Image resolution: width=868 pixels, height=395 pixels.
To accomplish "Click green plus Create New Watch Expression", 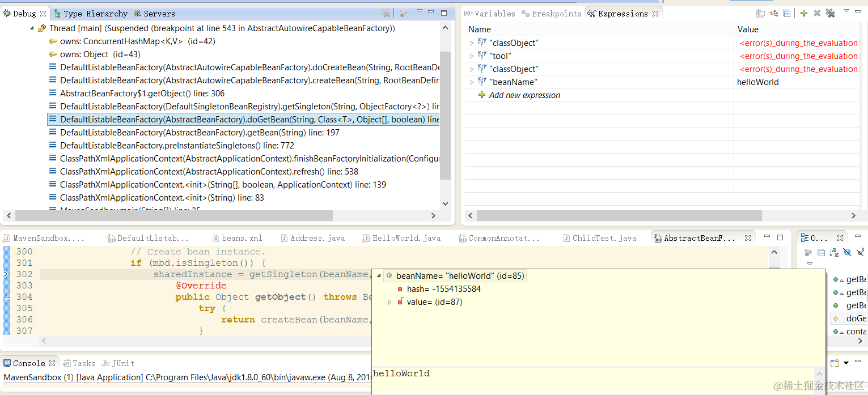I will click(804, 14).
